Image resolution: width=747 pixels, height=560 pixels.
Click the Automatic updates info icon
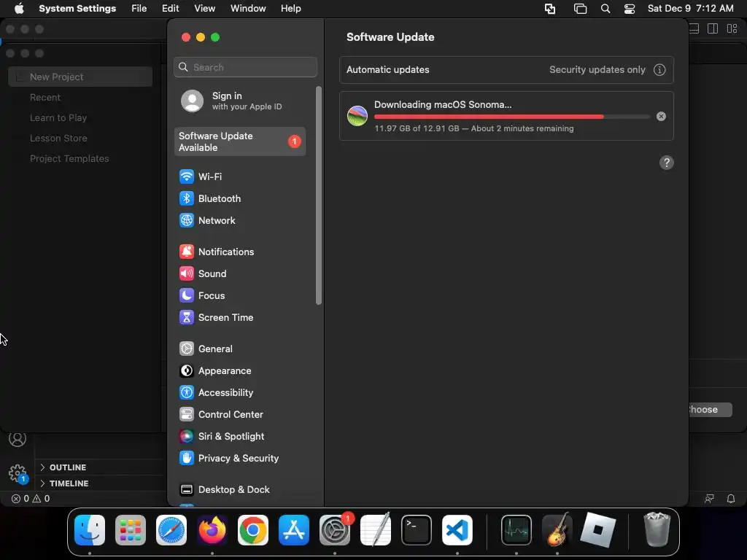[x=659, y=70]
